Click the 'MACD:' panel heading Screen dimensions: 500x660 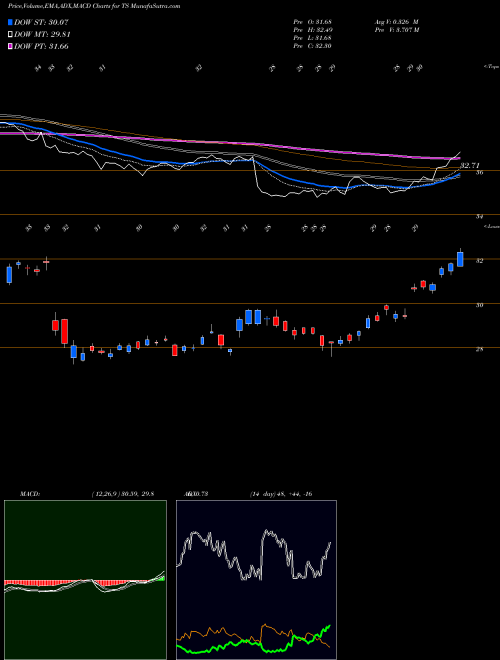29,494
